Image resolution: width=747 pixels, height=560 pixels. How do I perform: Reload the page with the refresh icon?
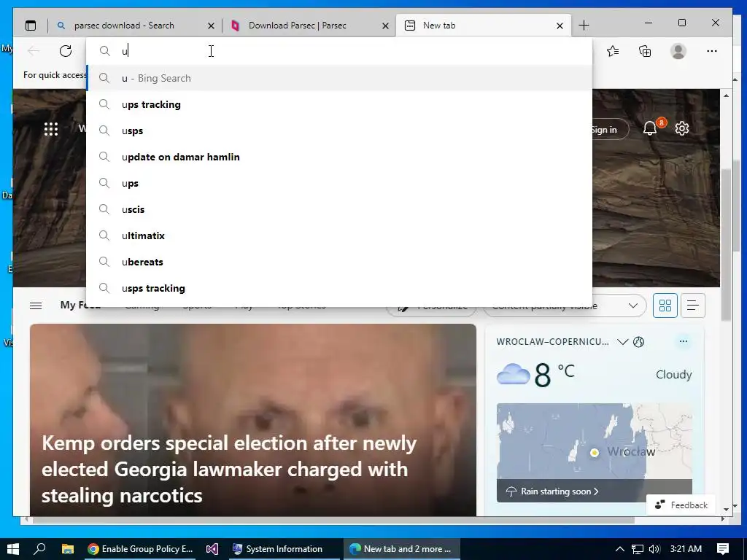point(66,51)
